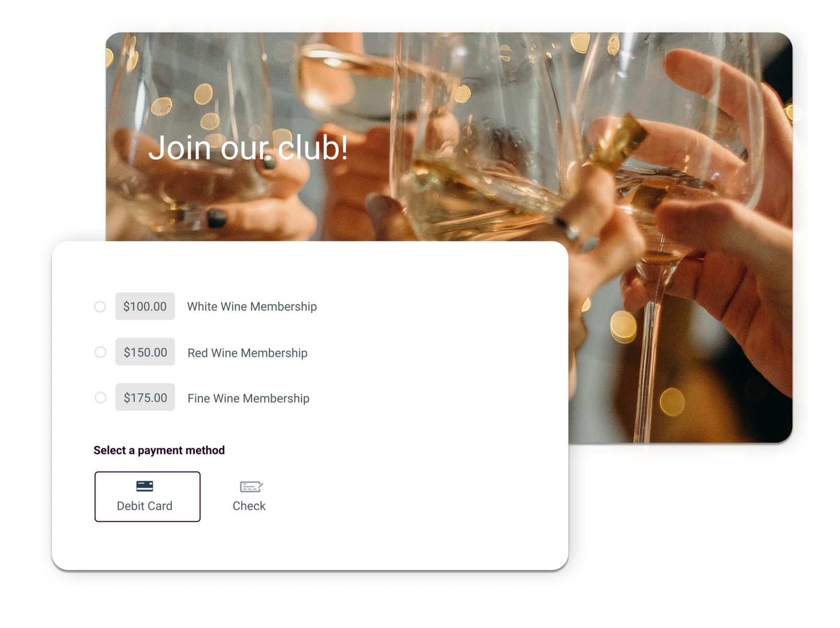Pick the Fine Wine Membership radio button
This screenshot has width=840, height=628.
click(100, 398)
